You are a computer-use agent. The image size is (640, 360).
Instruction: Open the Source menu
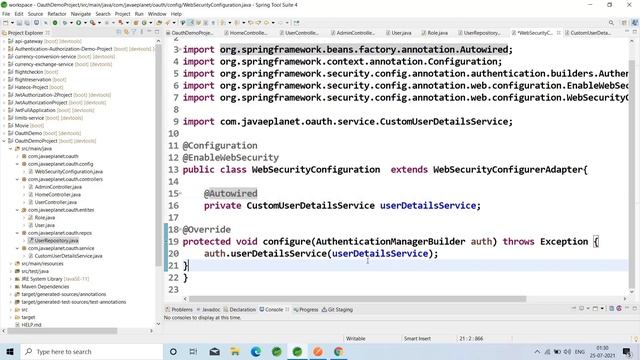tap(35, 14)
